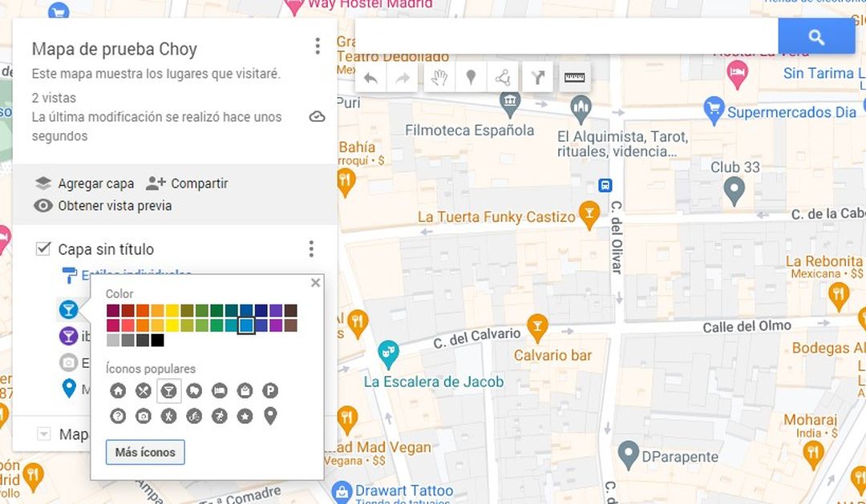Choose the bed lodging icon for the marker
This screenshot has width=866, height=504.
pyautogui.click(x=219, y=391)
